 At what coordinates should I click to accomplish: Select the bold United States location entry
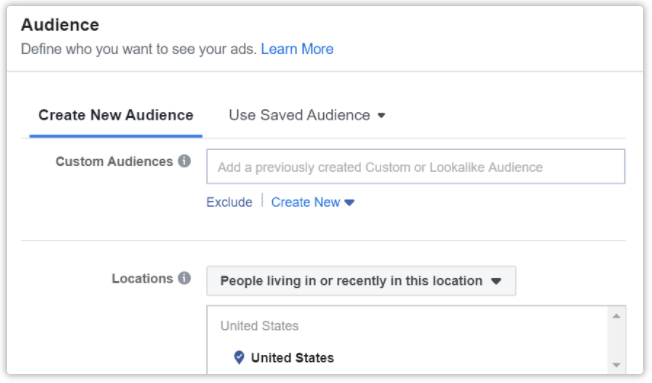click(292, 358)
